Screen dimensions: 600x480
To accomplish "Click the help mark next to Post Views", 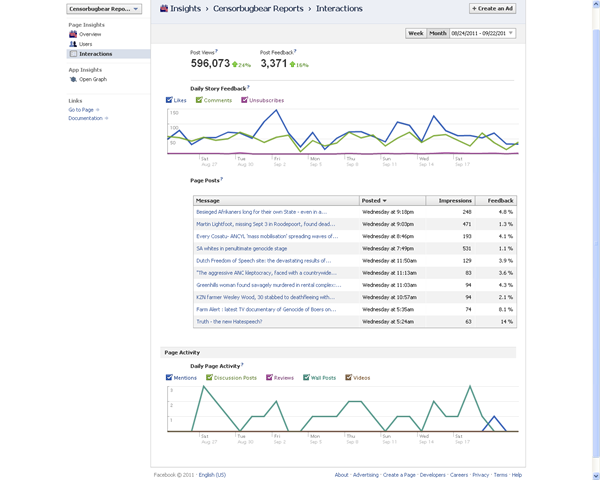I will point(217,51).
